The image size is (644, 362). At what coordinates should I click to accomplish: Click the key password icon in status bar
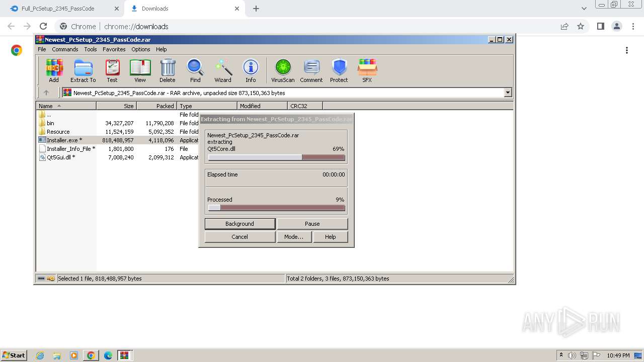coord(51,279)
